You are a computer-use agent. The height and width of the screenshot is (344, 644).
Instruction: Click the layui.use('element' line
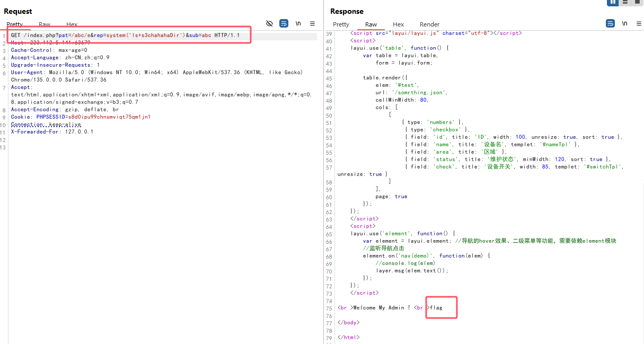[403, 234]
